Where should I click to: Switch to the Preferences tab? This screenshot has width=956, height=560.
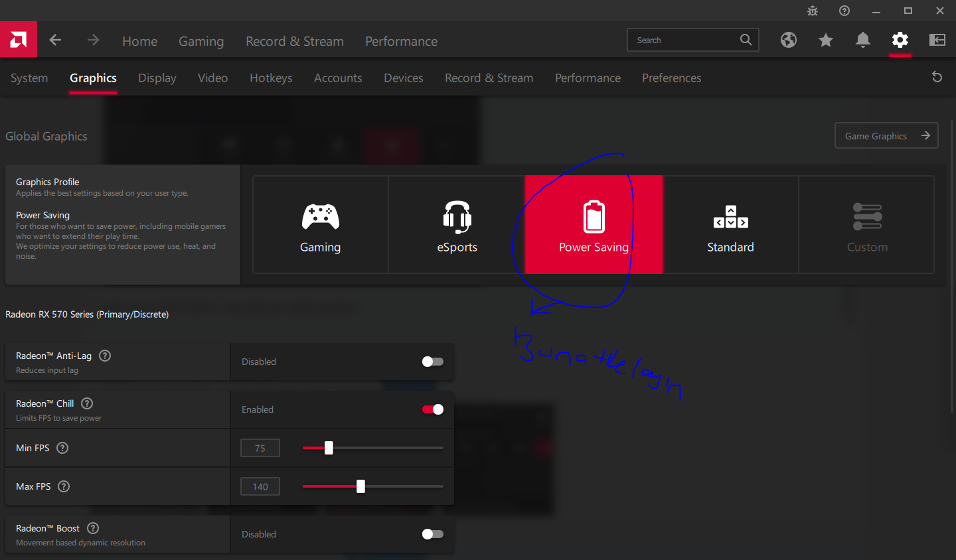(672, 78)
